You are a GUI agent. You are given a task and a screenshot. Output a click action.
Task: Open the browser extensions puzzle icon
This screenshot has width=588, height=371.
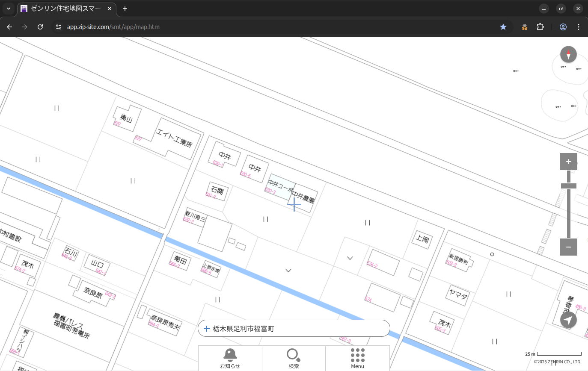click(x=540, y=27)
